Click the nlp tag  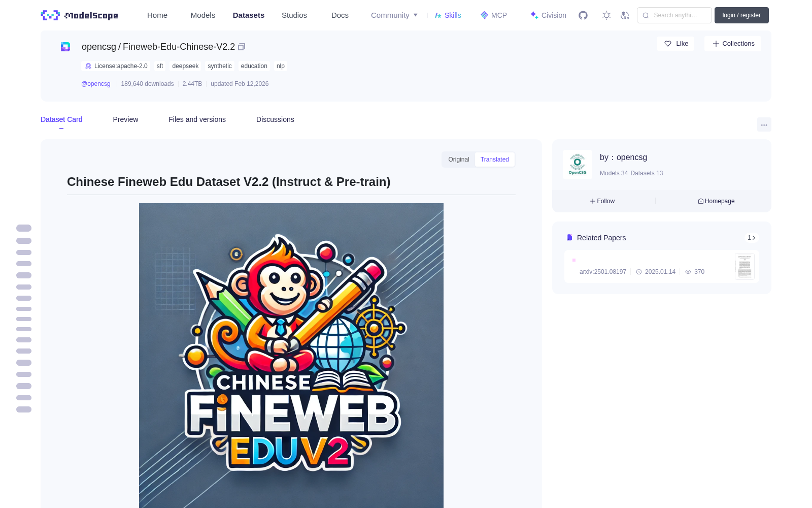[x=281, y=66]
